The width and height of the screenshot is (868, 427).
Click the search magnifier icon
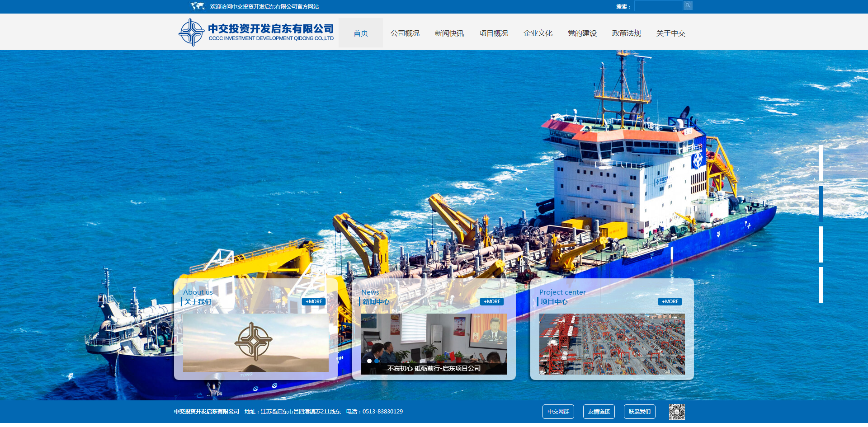tap(688, 5)
